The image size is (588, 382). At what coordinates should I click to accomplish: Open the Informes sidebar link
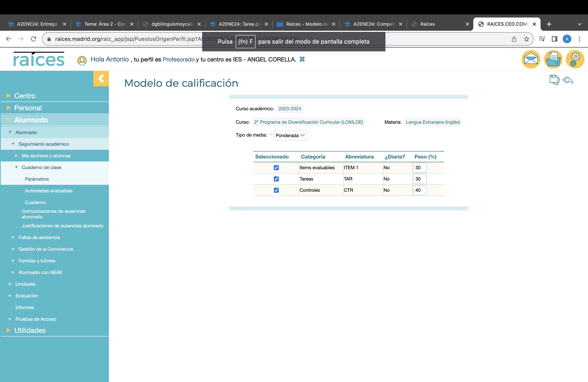click(x=24, y=307)
